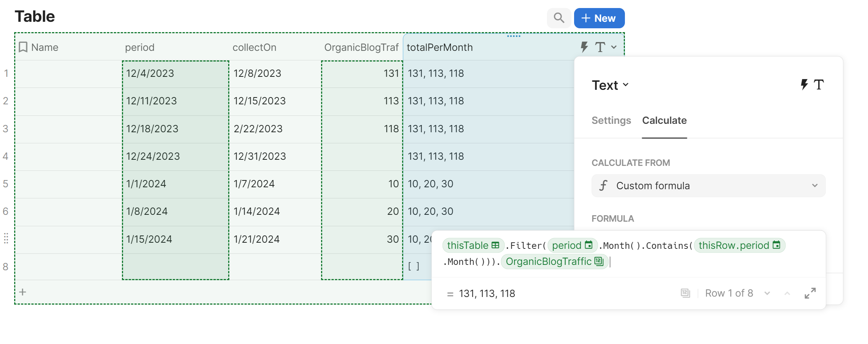The height and width of the screenshot is (344, 868).
Task: Go to next row with down chevron
Action: [767, 293]
